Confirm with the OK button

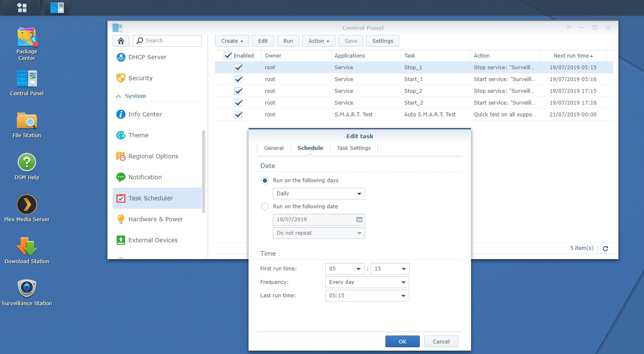[x=403, y=341]
